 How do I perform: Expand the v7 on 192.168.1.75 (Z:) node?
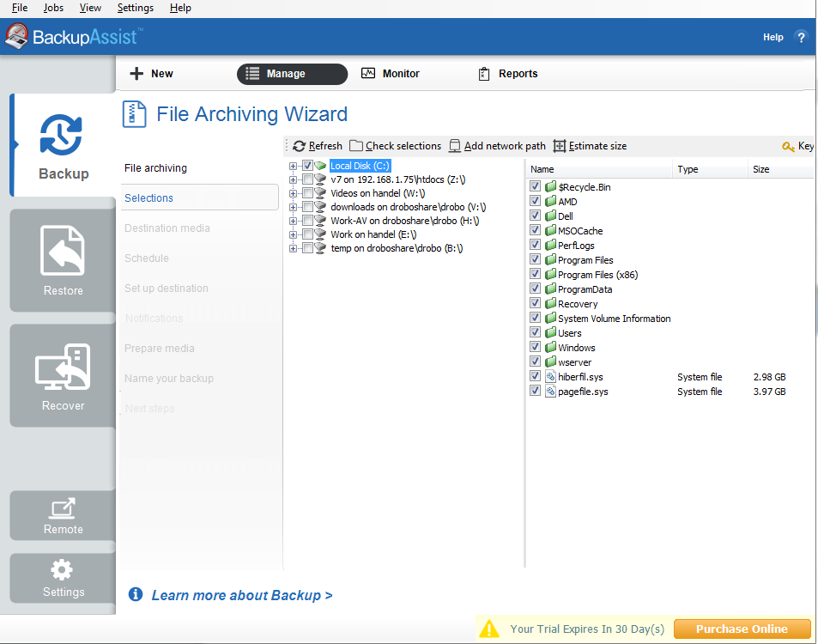tap(294, 179)
